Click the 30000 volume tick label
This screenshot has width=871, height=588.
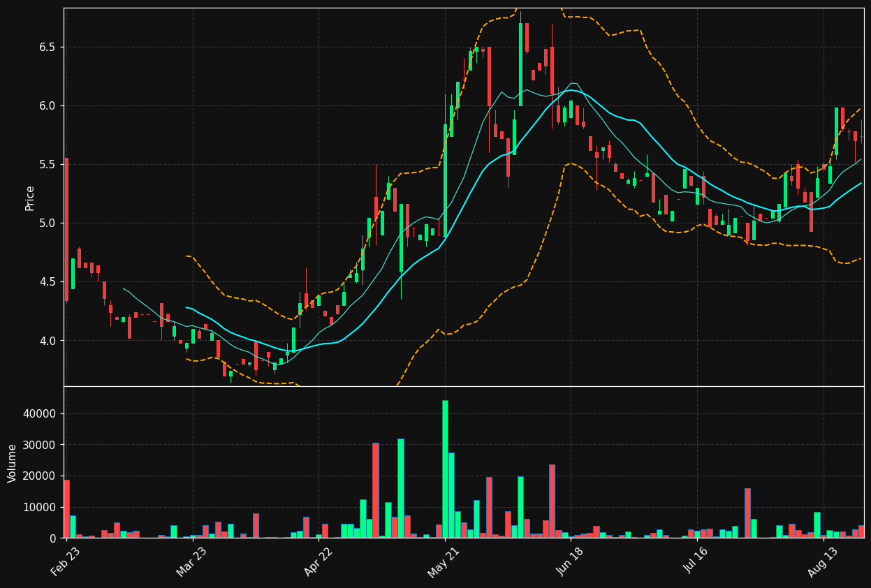[41, 445]
